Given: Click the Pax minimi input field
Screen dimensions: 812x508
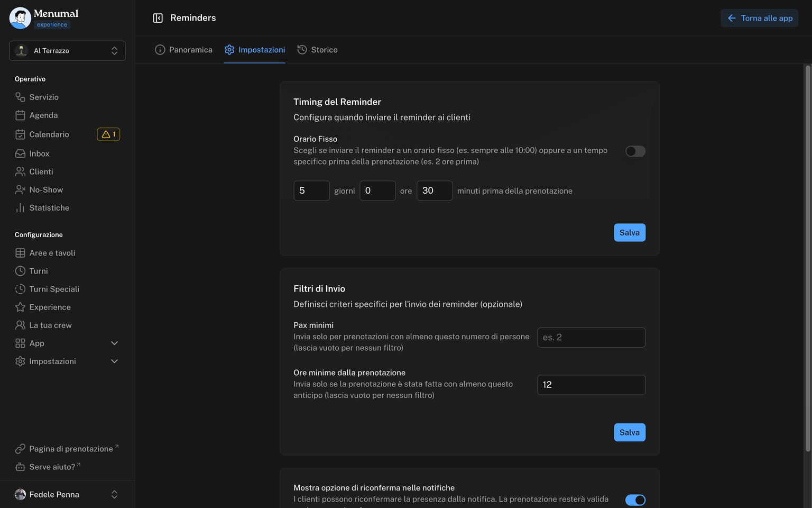Looking at the screenshot, I should pos(591,338).
